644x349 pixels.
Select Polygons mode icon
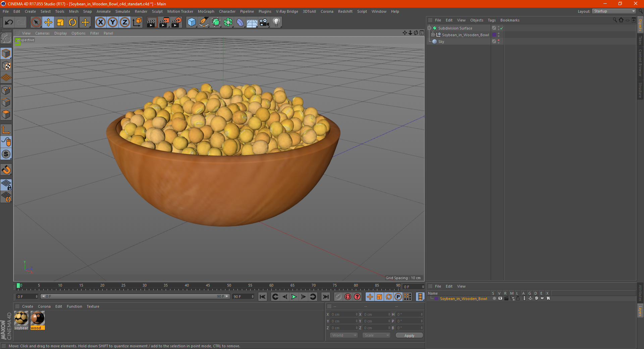(6, 114)
